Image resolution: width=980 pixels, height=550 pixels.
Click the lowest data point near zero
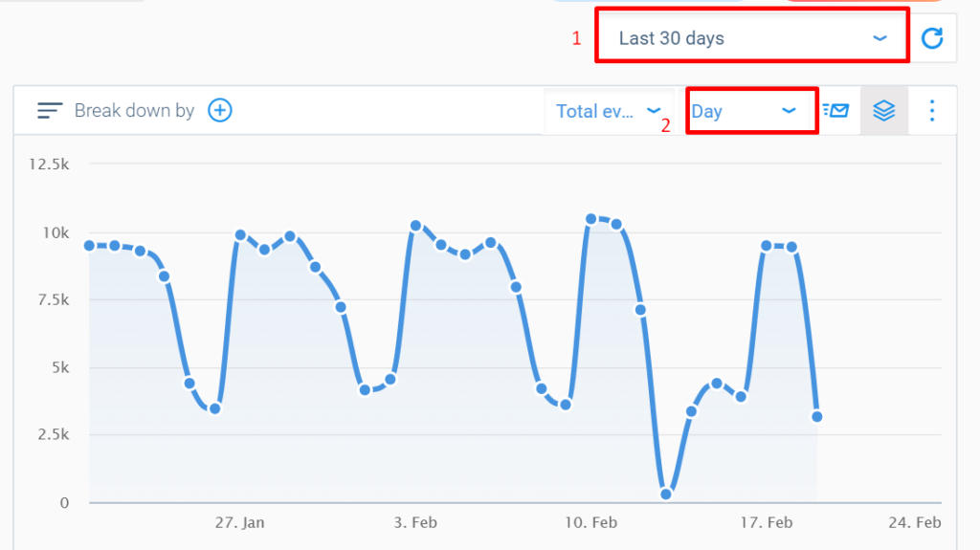coord(666,495)
